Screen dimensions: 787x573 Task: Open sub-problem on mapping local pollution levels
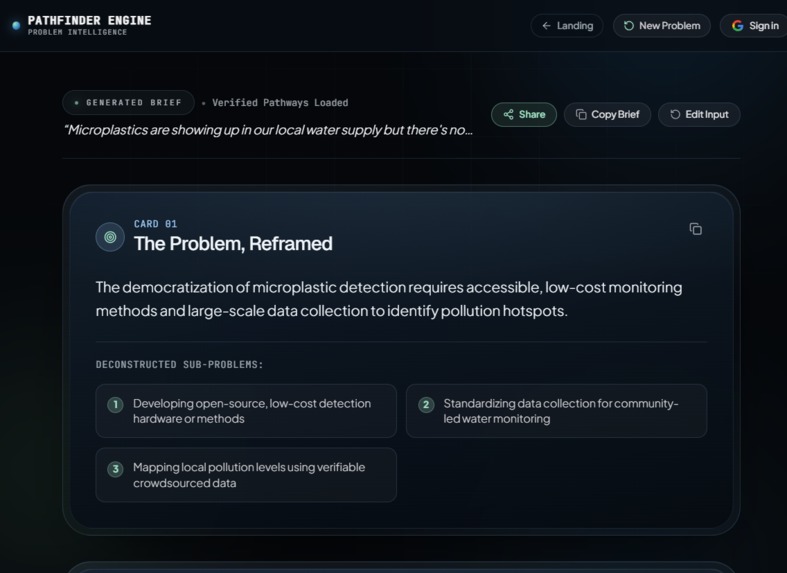[246, 475]
